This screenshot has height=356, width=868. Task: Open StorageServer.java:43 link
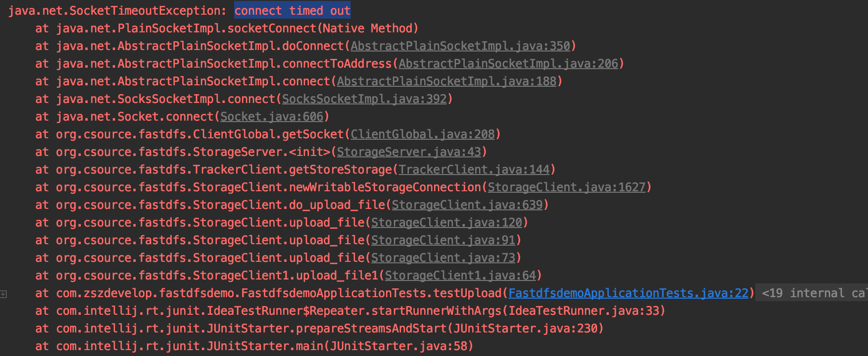409,152
